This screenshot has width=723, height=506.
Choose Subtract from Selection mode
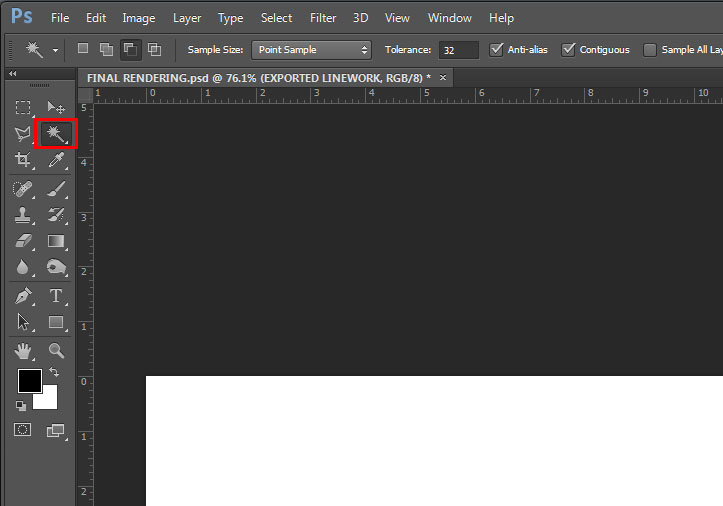pyautogui.click(x=130, y=50)
